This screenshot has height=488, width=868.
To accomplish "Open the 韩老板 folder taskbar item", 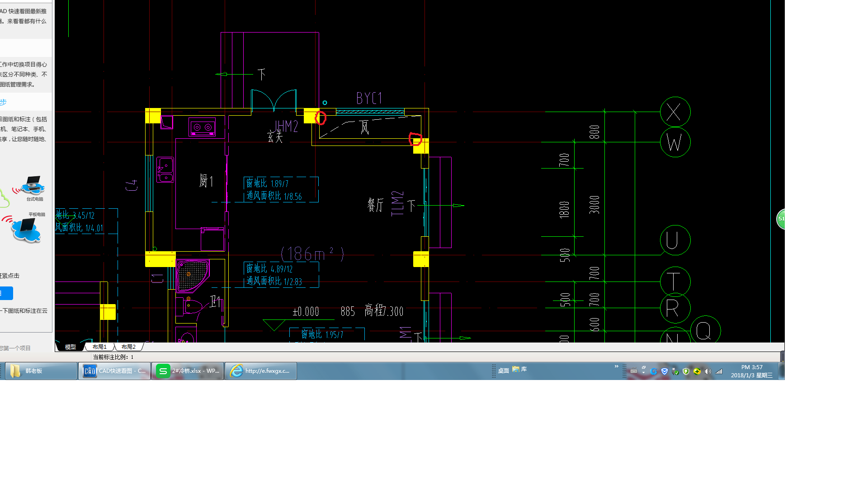I will [41, 371].
